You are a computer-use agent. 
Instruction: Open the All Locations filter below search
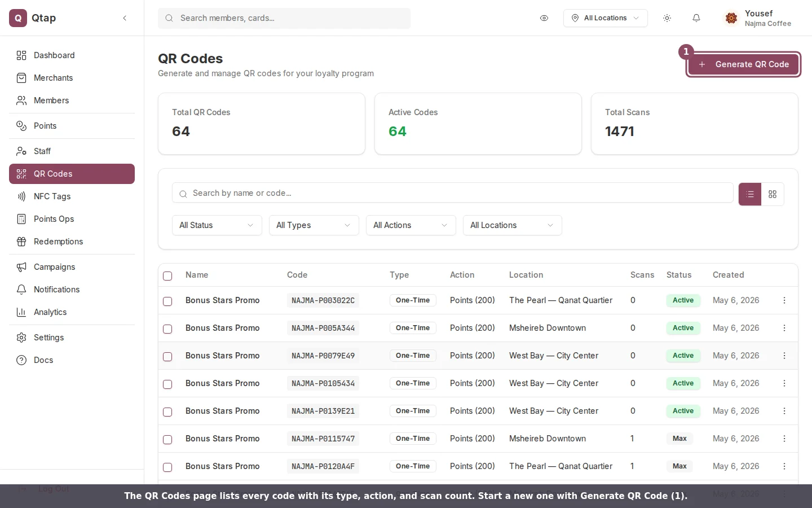pyautogui.click(x=513, y=225)
